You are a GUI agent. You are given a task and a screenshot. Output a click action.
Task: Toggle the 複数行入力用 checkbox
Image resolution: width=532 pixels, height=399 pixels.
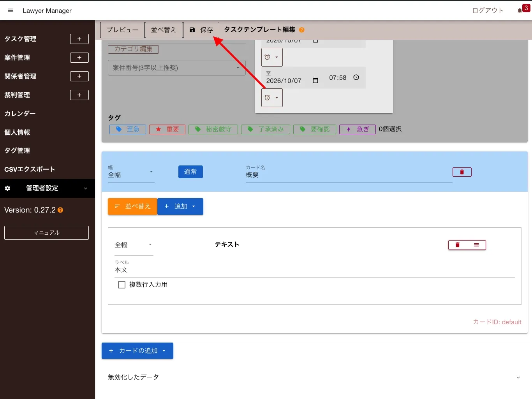[x=122, y=285]
